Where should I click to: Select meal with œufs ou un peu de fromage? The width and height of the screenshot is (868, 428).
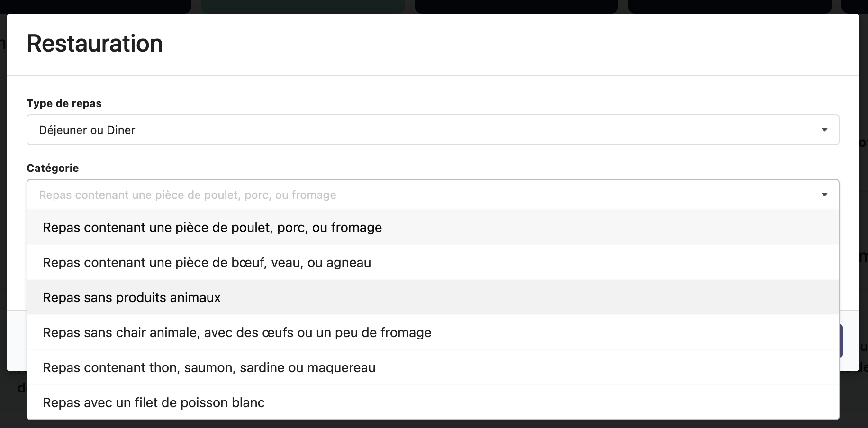[x=237, y=332]
